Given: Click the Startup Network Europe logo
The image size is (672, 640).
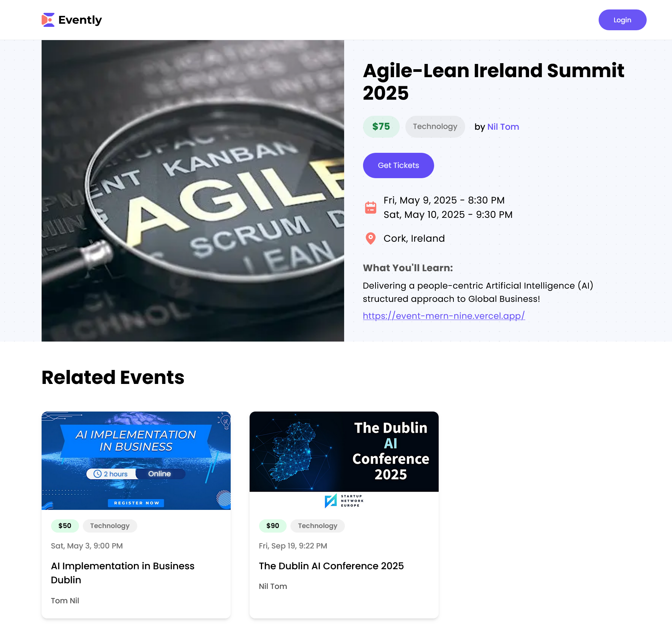Looking at the screenshot, I should coord(343,500).
